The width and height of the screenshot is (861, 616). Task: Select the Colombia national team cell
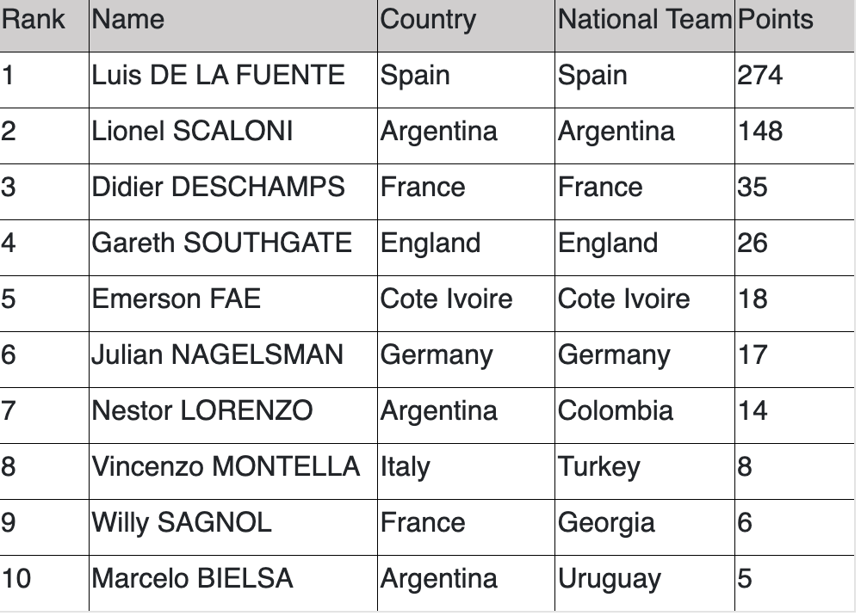pyautogui.click(x=645, y=416)
